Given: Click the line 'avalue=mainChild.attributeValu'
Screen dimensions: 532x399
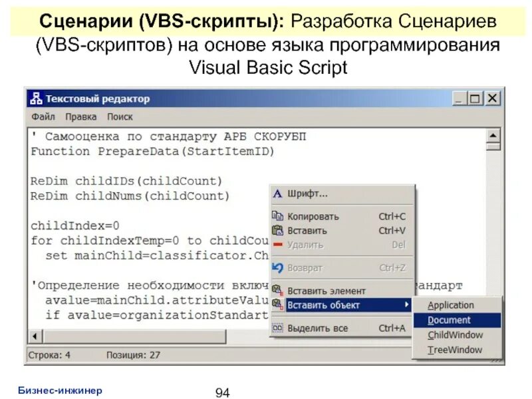Looking at the screenshot, I should (x=157, y=301).
